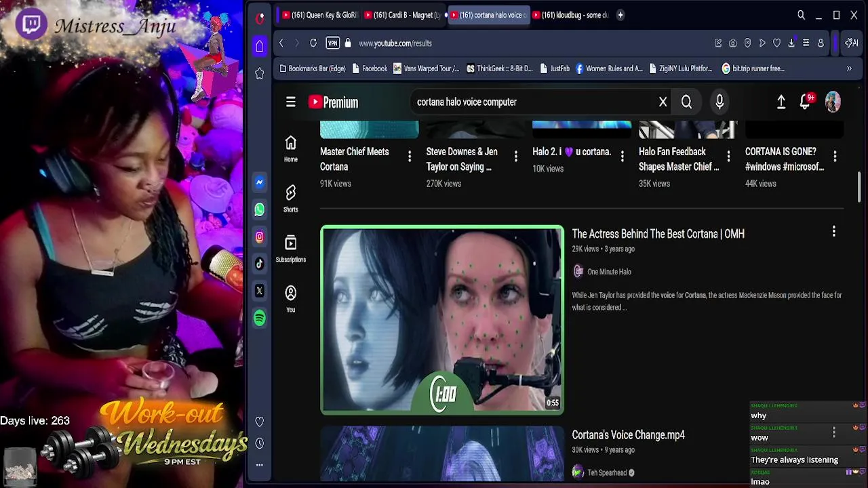The width and height of the screenshot is (868, 488).
Task: Play The Actress Behind The Best Cortana thumbnail
Action: tap(442, 320)
